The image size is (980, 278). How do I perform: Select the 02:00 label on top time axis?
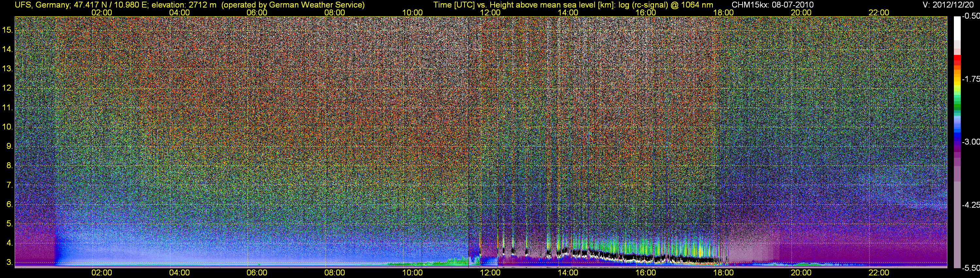click(x=102, y=12)
